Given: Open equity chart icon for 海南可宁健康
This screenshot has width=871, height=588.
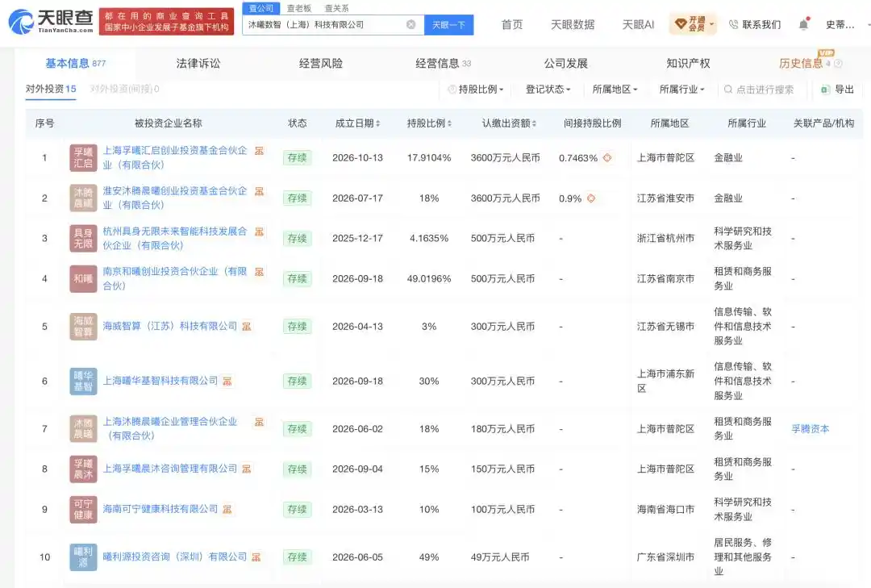Looking at the screenshot, I should click(227, 509).
